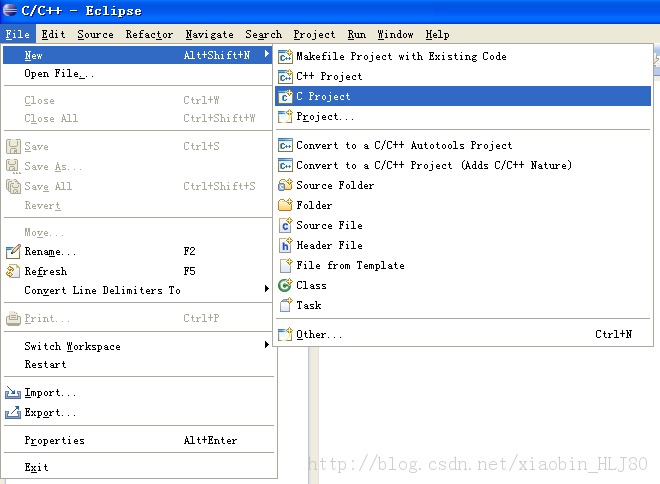
Task: Click the Header File icon
Action: 285,245
